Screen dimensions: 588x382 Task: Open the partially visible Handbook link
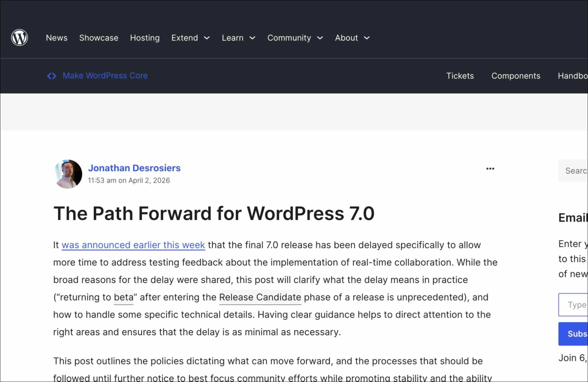573,76
